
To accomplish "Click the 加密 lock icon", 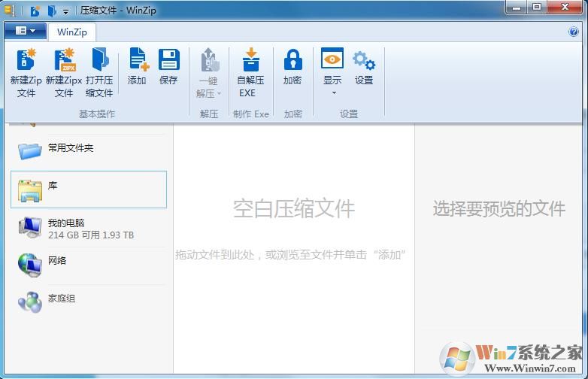I will (x=292, y=60).
